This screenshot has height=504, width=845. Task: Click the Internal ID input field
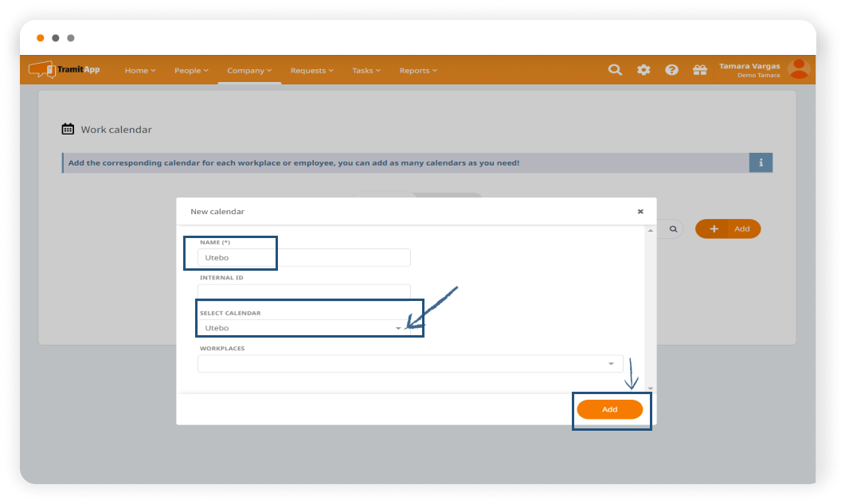click(x=303, y=292)
